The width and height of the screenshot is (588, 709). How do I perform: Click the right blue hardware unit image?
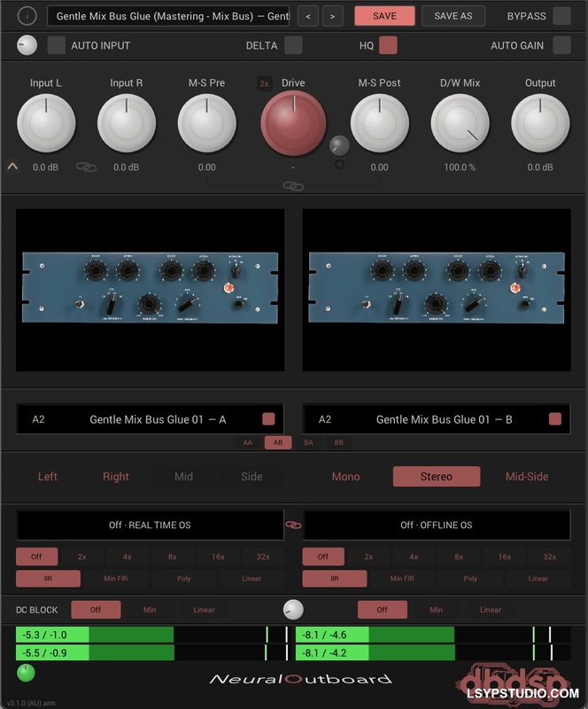click(x=437, y=287)
